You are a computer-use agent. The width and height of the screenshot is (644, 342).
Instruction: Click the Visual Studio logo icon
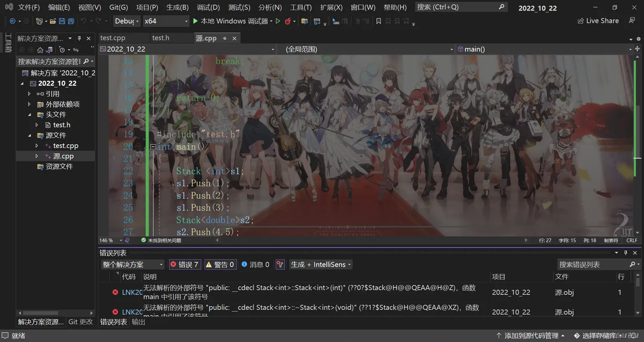9,7
